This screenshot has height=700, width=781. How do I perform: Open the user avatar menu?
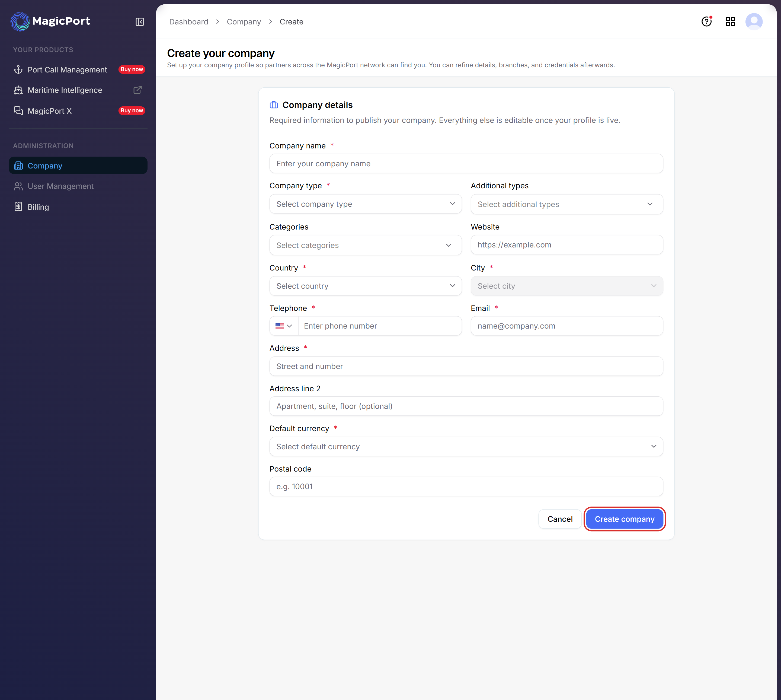tap(754, 21)
